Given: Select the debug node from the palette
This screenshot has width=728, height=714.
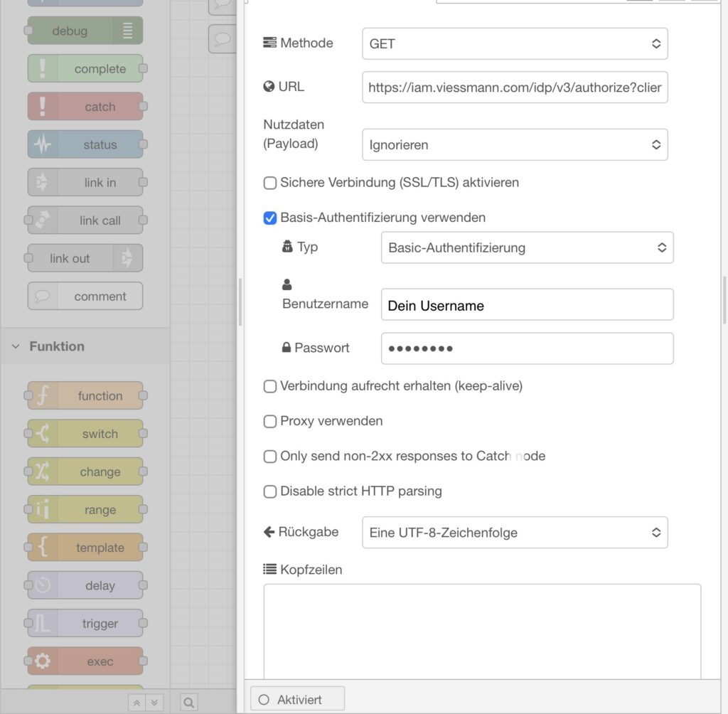Looking at the screenshot, I should 85,31.
